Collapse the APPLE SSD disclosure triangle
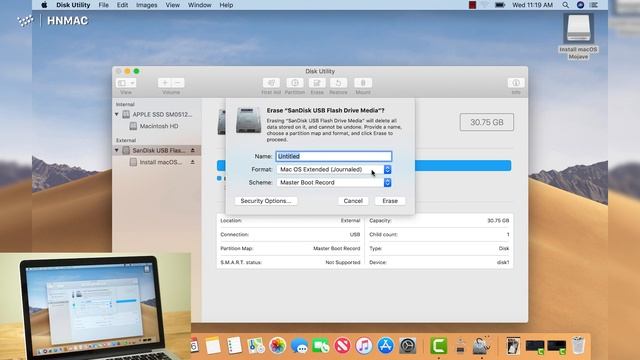640x360 pixels. coord(117,114)
